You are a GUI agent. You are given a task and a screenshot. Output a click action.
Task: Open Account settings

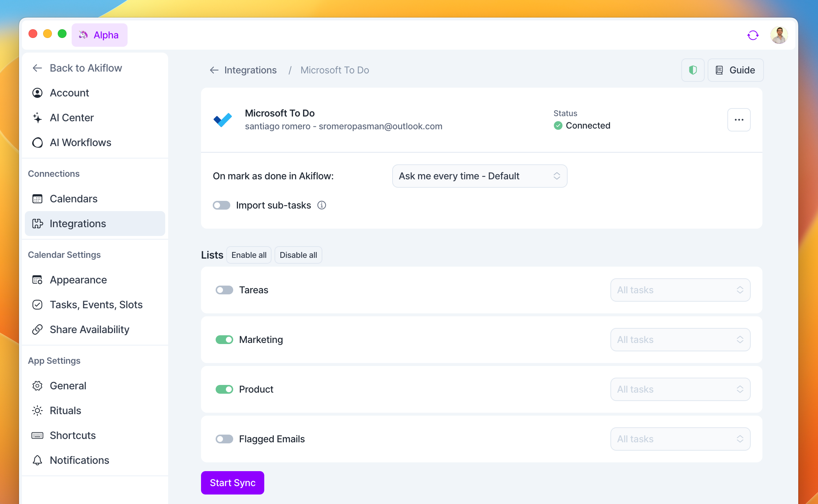click(x=95, y=93)
